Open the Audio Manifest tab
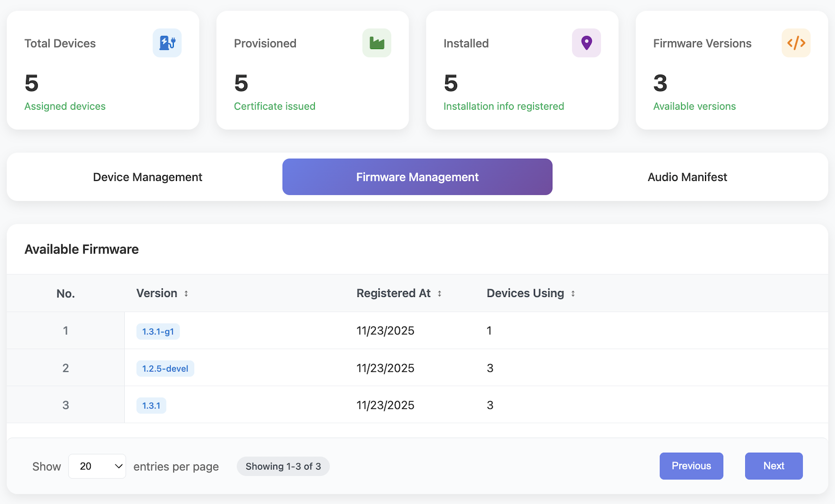This screenshot has width=835, height=504. point(687,177)
